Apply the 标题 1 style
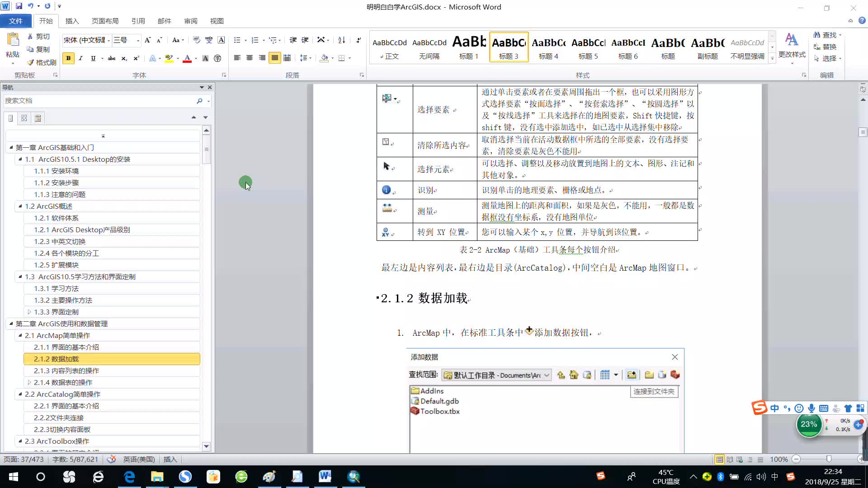 [x=469, y=47]
